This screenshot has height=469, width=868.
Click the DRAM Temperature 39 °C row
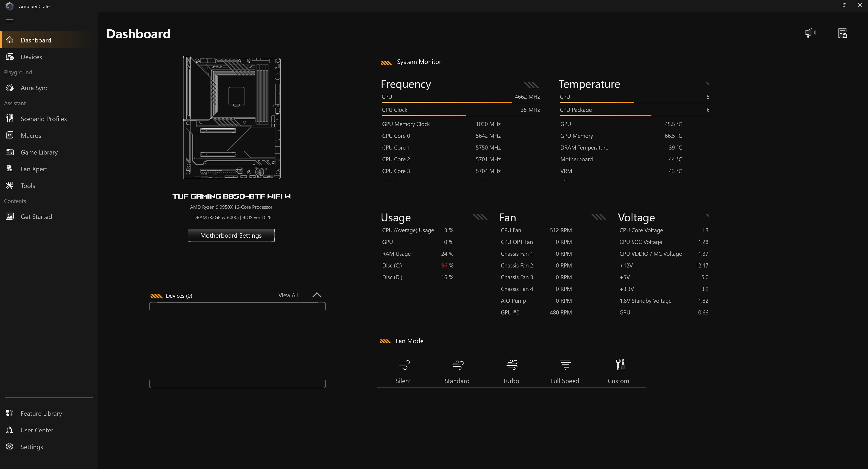[x=621, y=148]
